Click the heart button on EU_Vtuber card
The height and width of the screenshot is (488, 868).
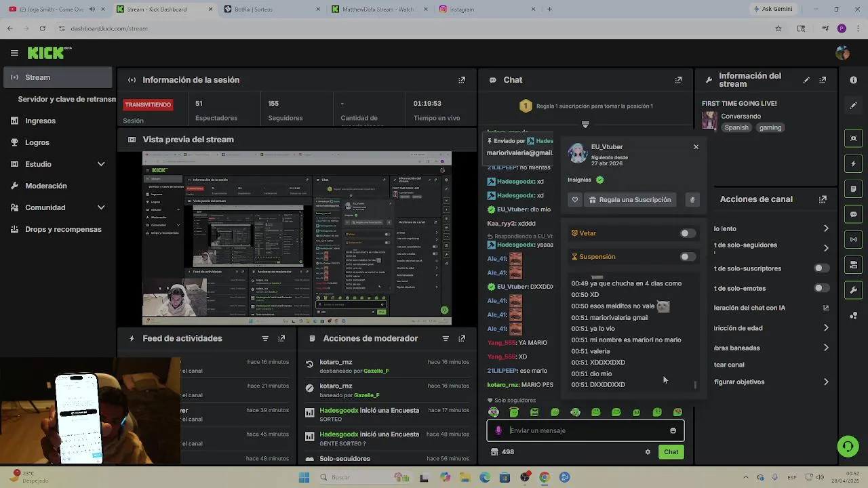[x=575, y=200]
